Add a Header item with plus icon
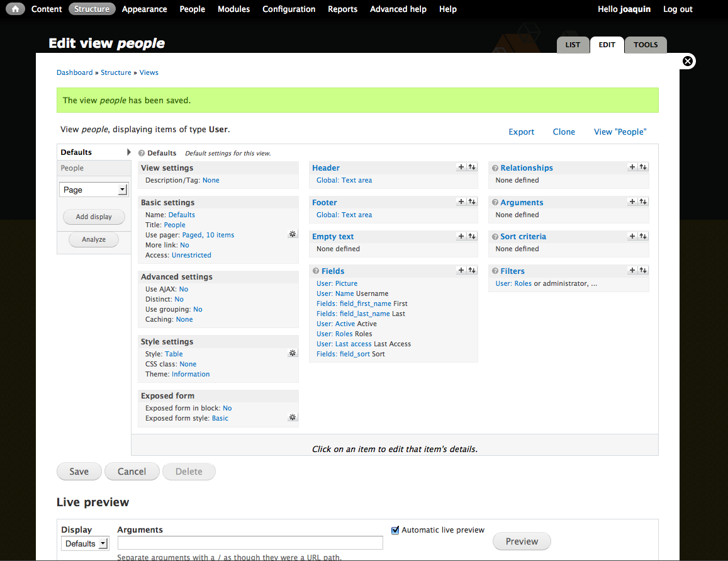The image size is (728, 561). [x=461, y=167]
